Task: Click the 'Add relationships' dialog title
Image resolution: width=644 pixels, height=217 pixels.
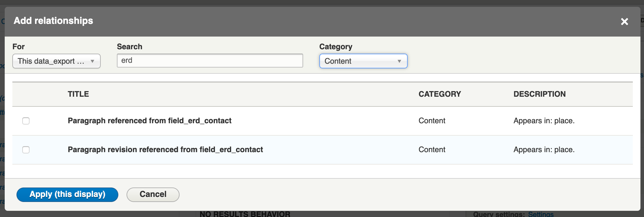Action: [x=53, y=21]
